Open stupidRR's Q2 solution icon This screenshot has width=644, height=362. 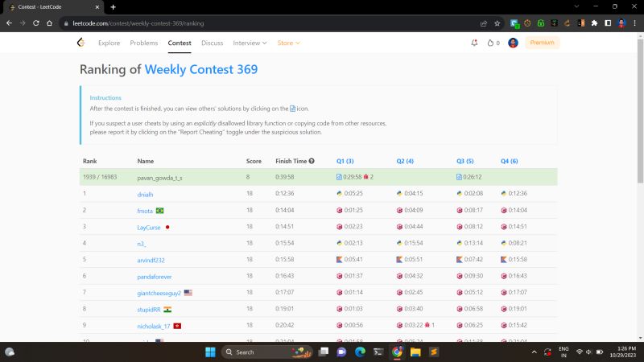coord(399,309)
